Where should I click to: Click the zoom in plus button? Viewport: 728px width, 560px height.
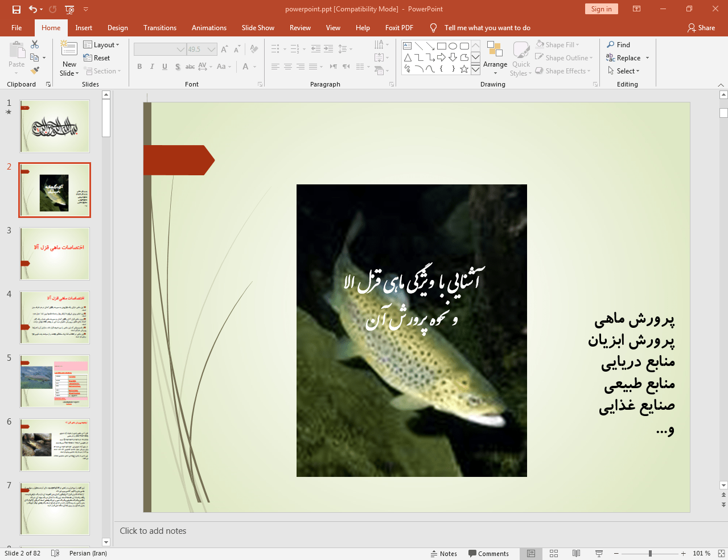[684, 553]
